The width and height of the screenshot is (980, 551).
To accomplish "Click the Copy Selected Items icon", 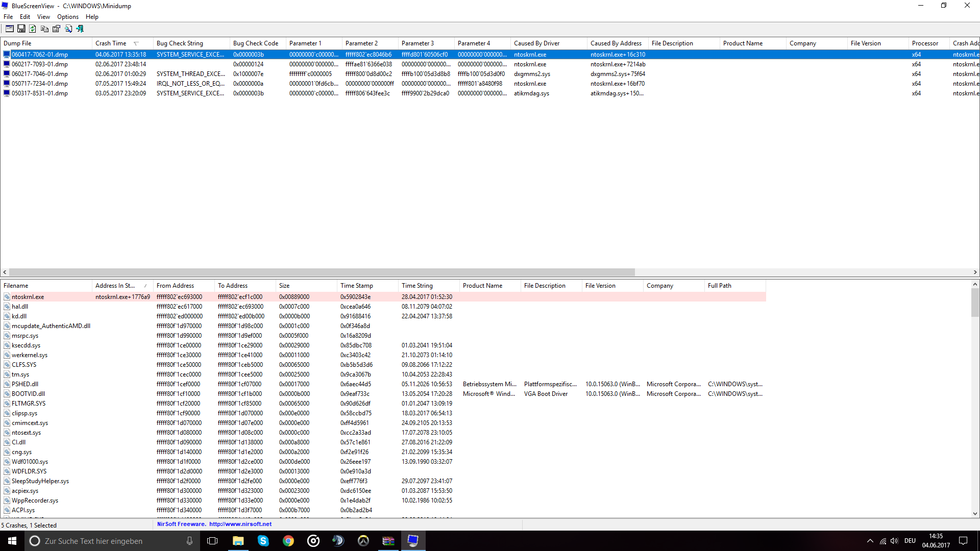I will pyautogui.click(x=44, y=29).
